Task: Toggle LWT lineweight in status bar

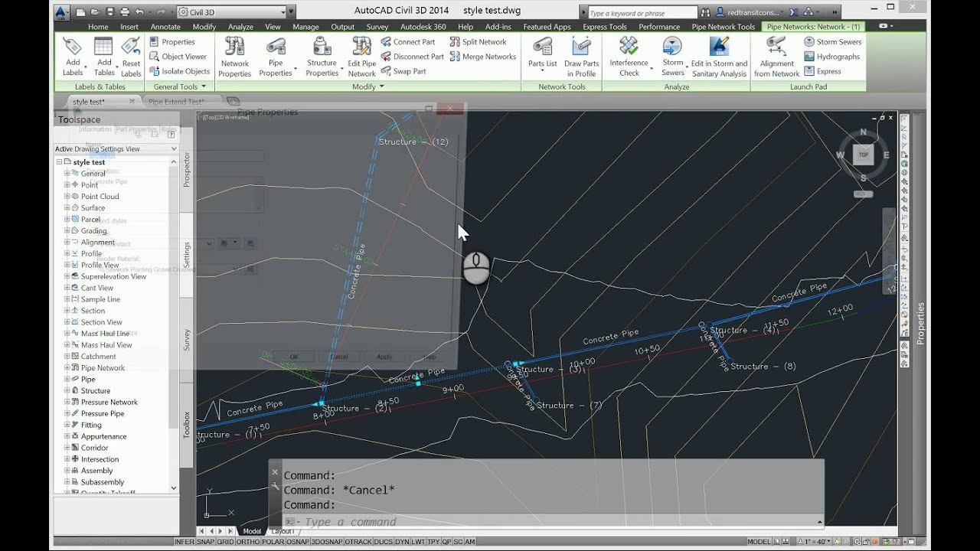Action: point(418,542)
